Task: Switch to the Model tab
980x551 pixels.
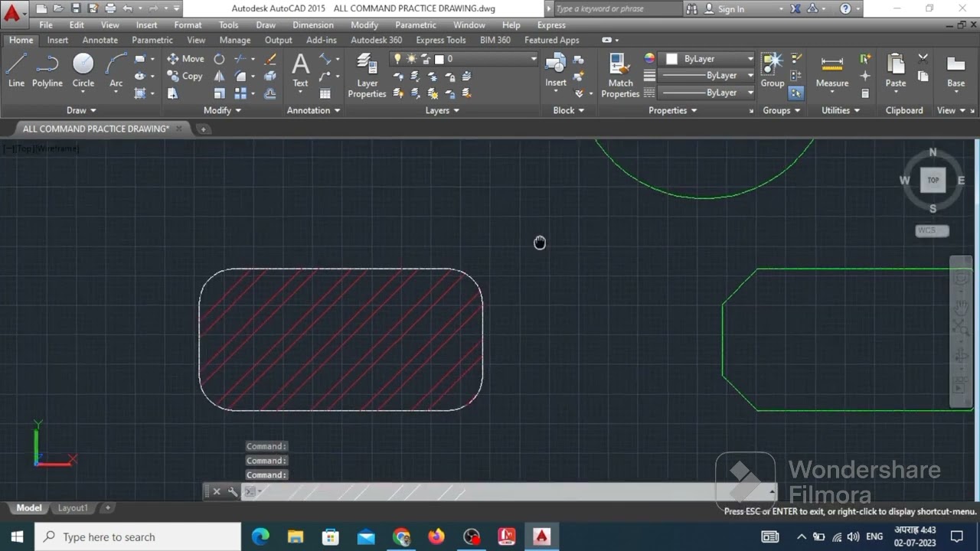Action: click(29, 507)
